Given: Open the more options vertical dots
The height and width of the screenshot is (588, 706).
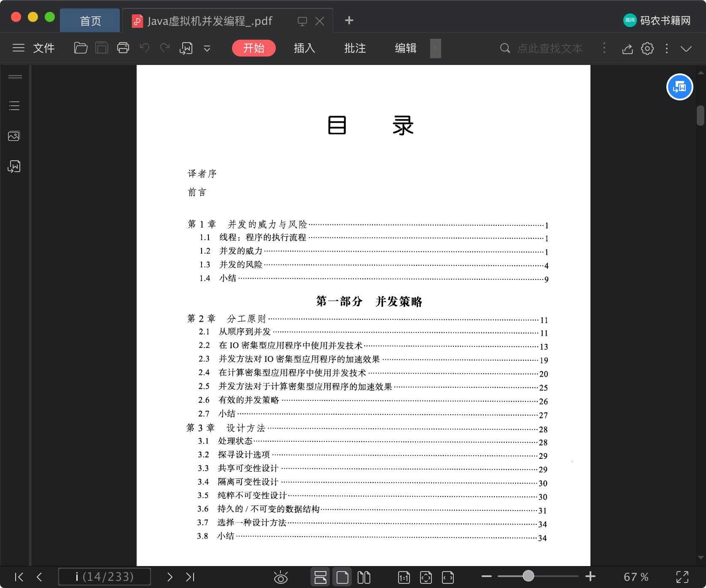Looking at the screenshot, I should coord(667,49).
